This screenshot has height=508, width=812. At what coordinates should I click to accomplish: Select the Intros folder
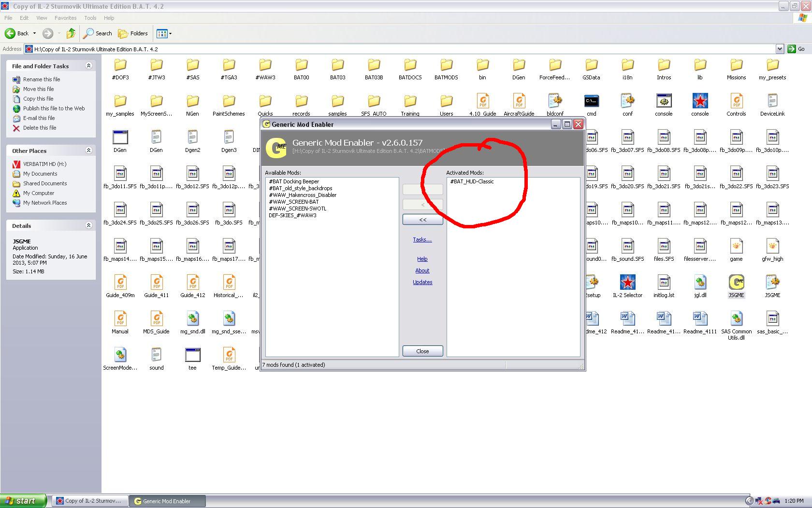click(x=664, y=69)
